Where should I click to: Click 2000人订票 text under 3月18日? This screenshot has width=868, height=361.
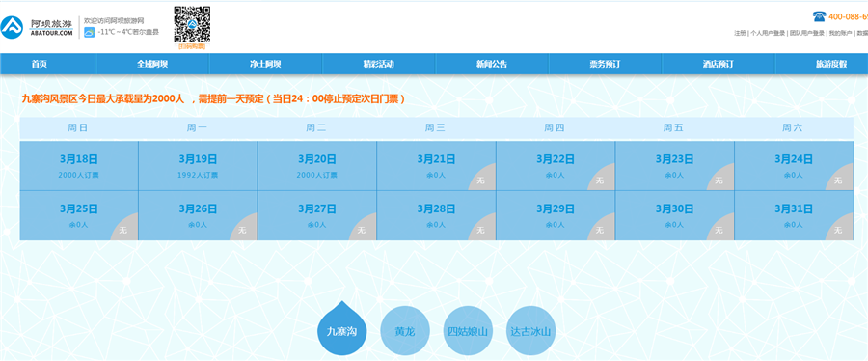79,175
